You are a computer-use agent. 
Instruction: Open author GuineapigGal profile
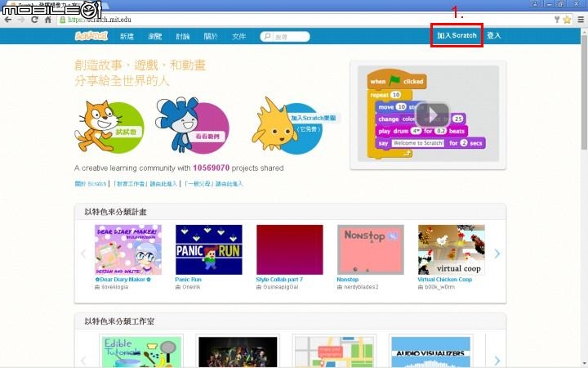pos(281,287)
